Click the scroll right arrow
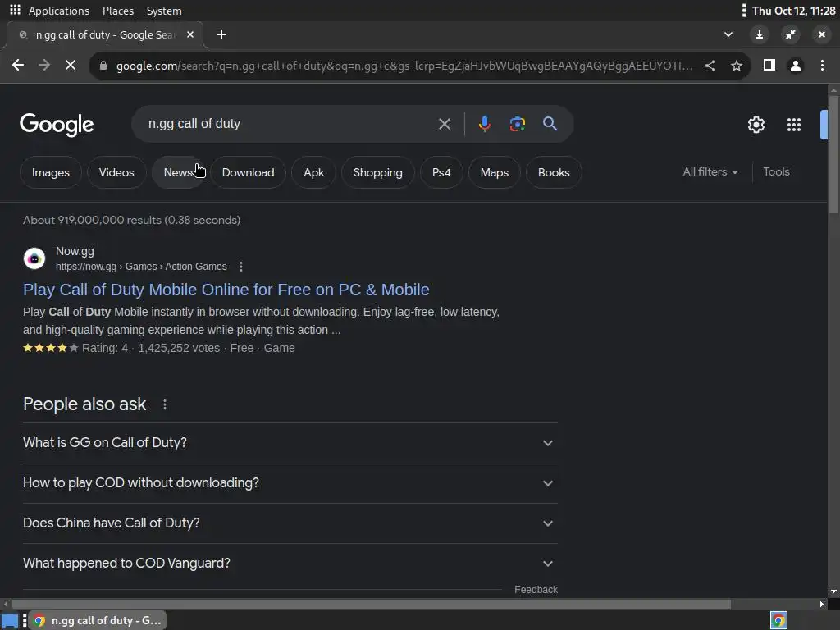The width and height of the screenshot is (840, 630). [822, 605]
